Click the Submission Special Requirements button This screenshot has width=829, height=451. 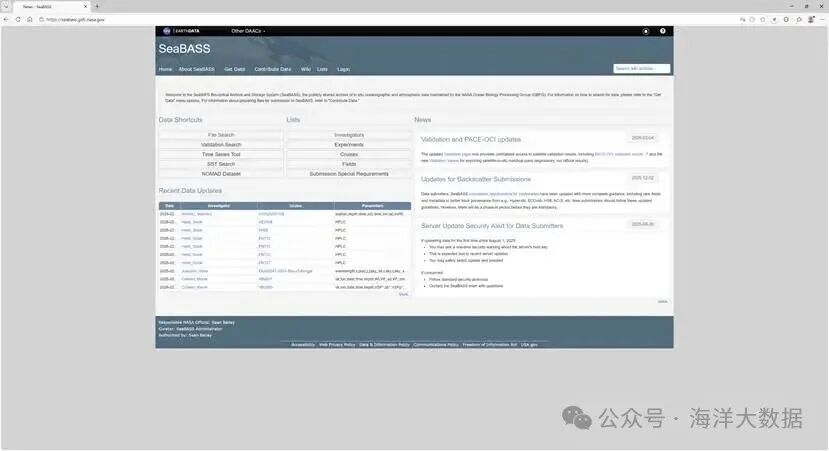tap(348, 173)
